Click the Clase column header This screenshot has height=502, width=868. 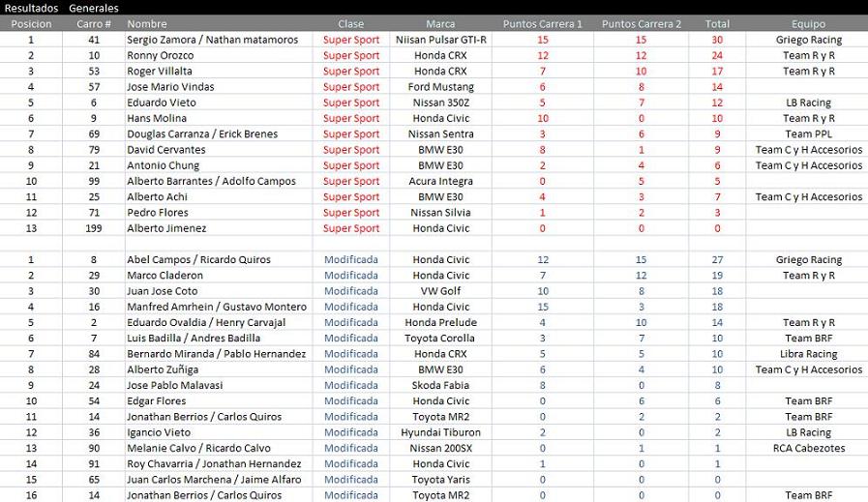tap(351, 24)
